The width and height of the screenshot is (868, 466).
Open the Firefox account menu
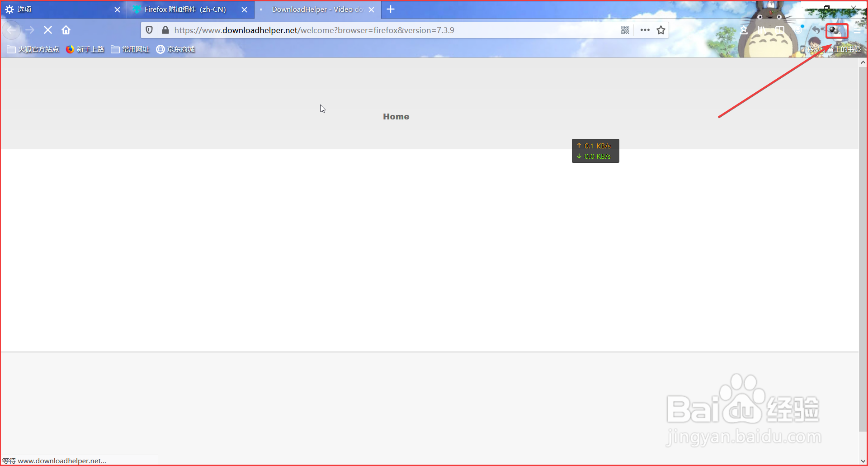click(798, 30)
